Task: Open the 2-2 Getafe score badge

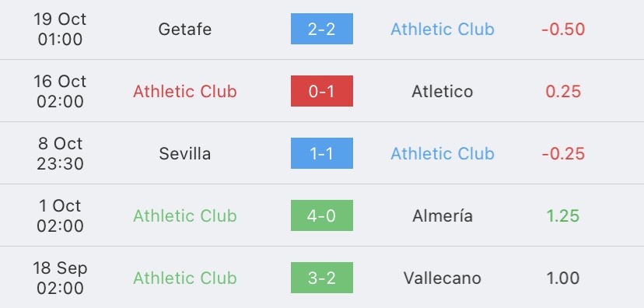Action: point(321,29)
